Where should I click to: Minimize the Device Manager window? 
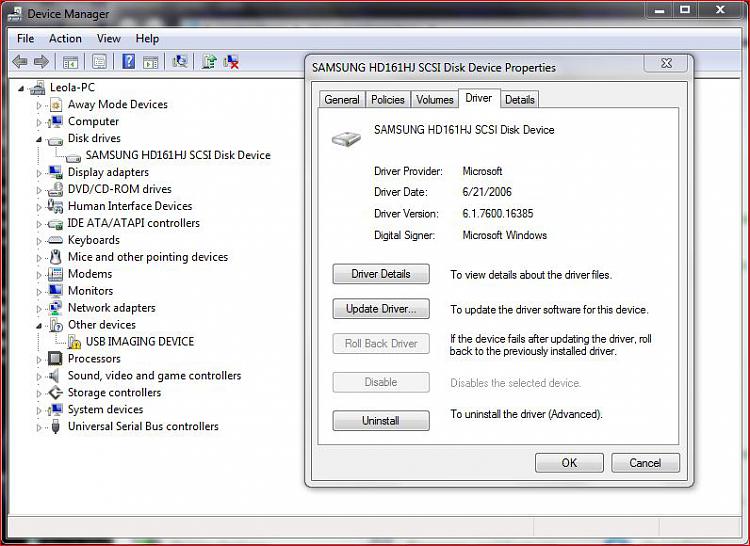coord(660,9)
